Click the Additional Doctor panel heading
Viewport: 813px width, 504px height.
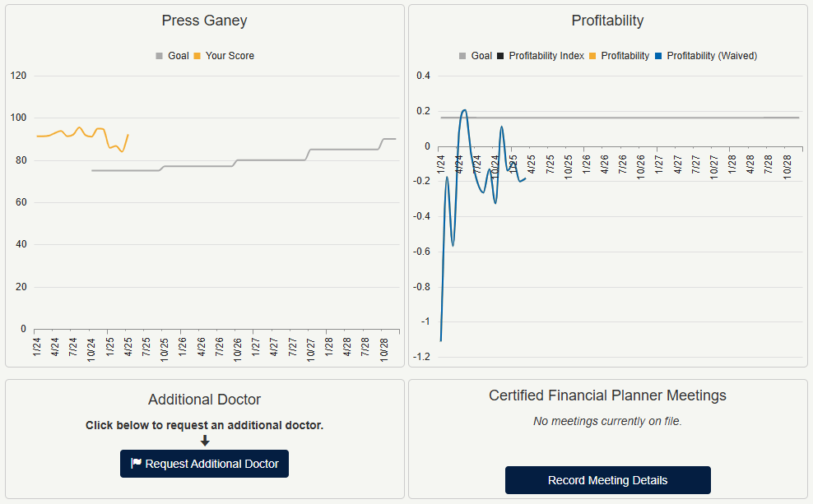coord(204,400)
